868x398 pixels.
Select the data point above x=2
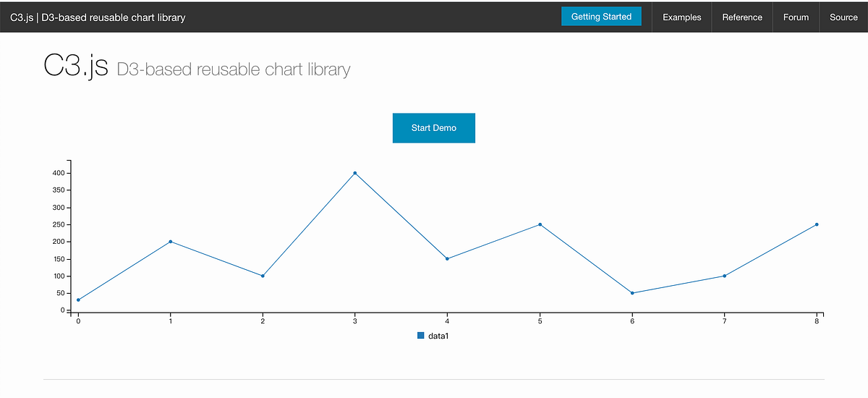[x=263, y=276]
